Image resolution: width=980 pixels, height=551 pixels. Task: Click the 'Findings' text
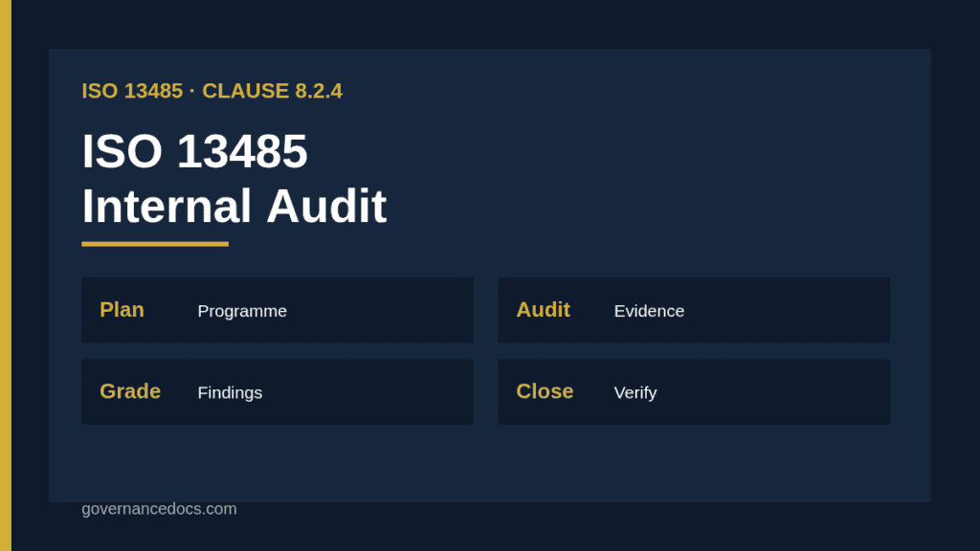coord(230,393)
